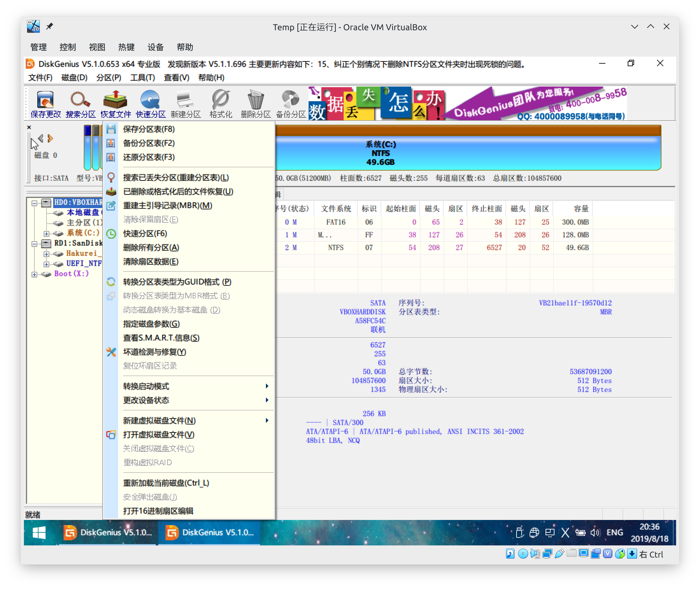Choose 查看S.M.A.R.T.信息(S) menu entry
The height and width of the screenshot is (589, 700).
coord(189,338)
